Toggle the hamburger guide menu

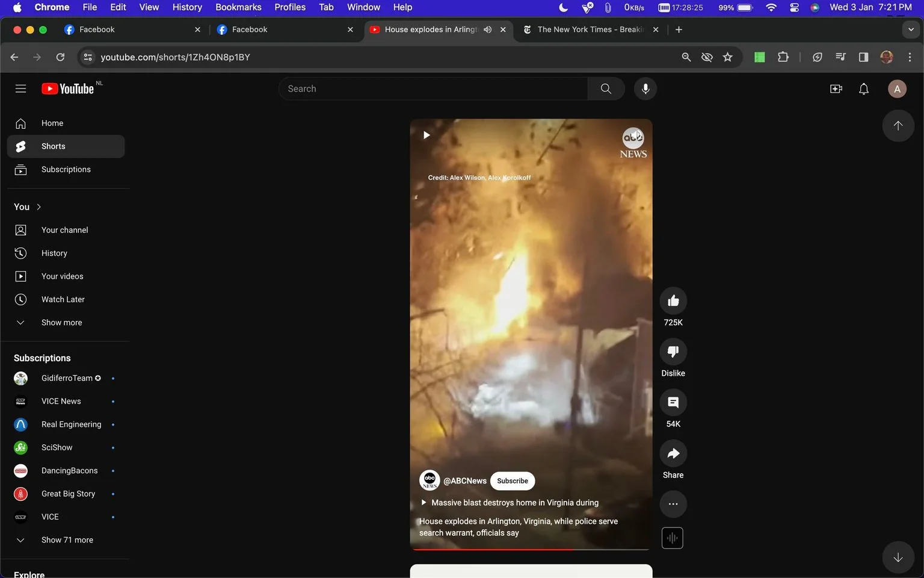[20, 89]
